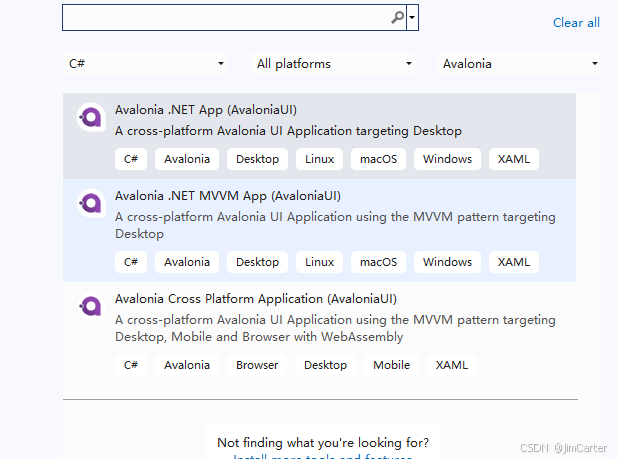Screen dimensions: 617x459
Task: Open search history dropdown arrow
Action: 412,17
